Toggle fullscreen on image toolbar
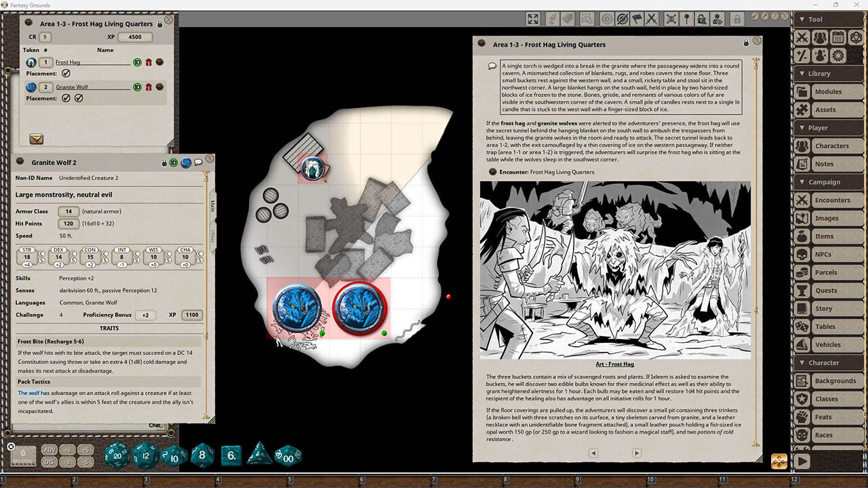 tap(534, 19)
